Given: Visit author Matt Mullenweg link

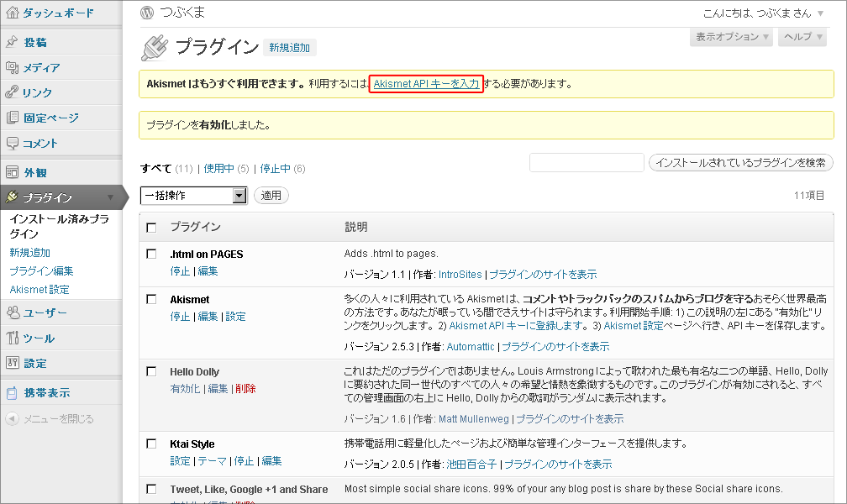Looking at the screenshot, I should tap(474, 419).
